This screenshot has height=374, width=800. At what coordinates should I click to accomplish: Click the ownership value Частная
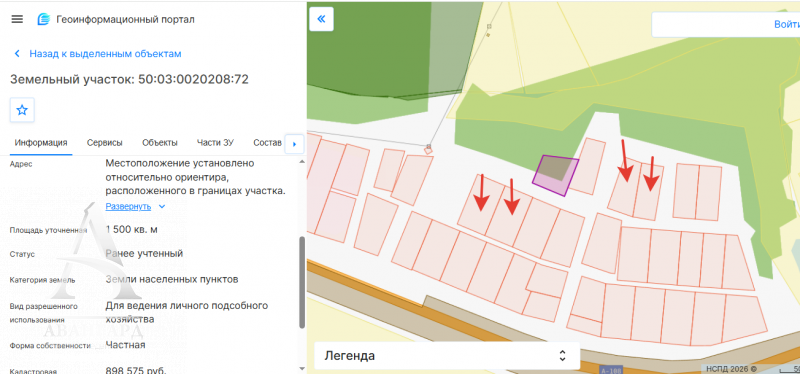tap(126, 345)
